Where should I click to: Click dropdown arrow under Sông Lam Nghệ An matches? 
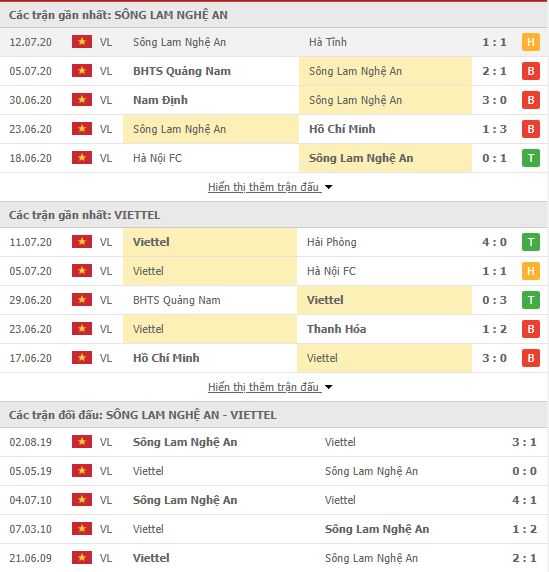(x=328, y=187)
